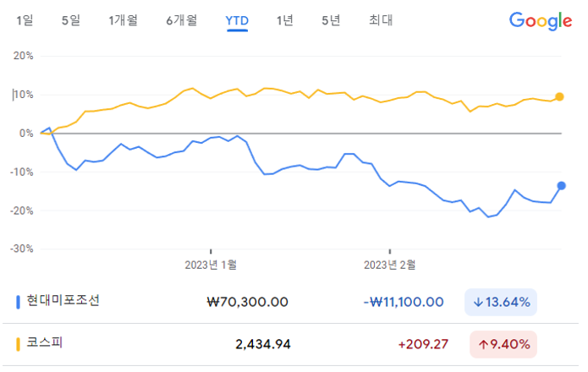The height and width of the screenshot is (372, 588).
Task: Click the blue 현대미포조선 legend marker
Action: point(19,301)
